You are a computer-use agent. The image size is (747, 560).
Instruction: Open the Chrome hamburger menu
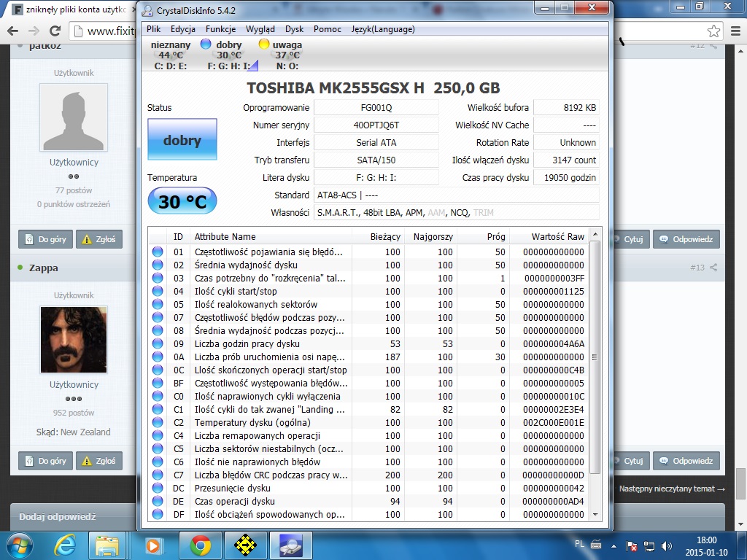point(735,31)
